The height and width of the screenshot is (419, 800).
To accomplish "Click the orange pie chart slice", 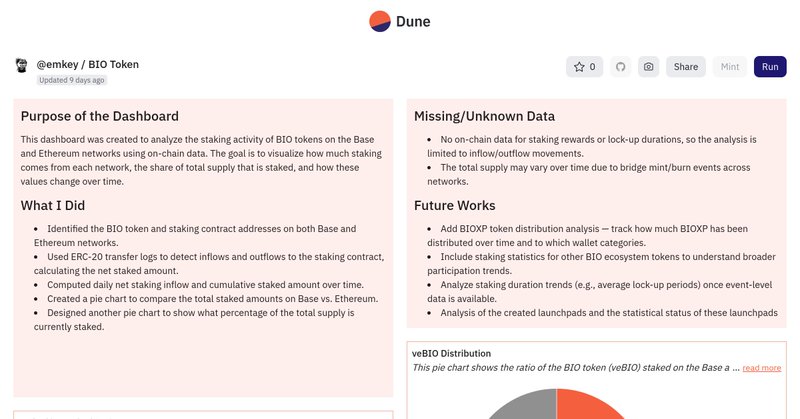I will coord(587,406).
